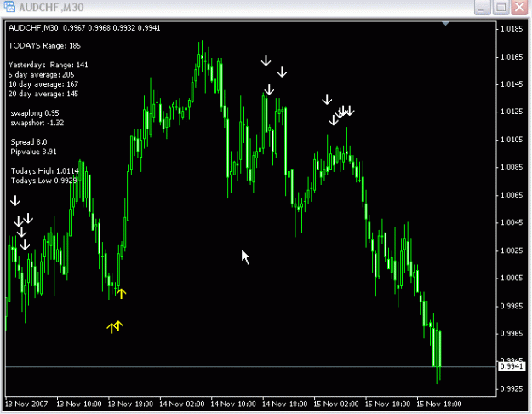Click the 0.9985 price scale value
532x414 pixels.
coord(512,306)
